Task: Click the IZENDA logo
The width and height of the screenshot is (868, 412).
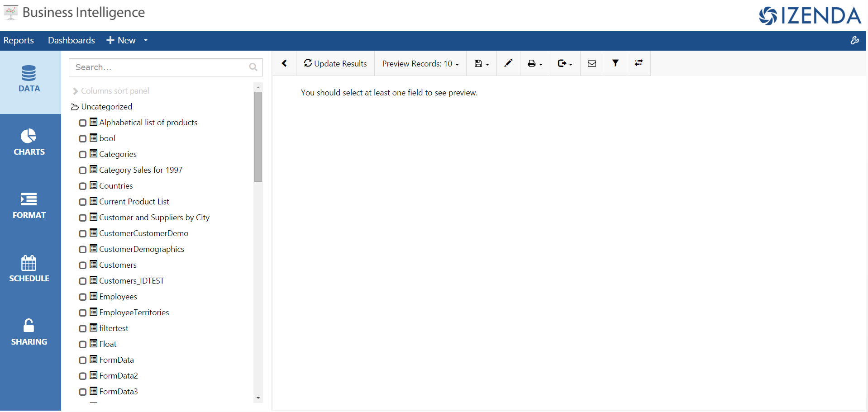Action: coord(810,16)
